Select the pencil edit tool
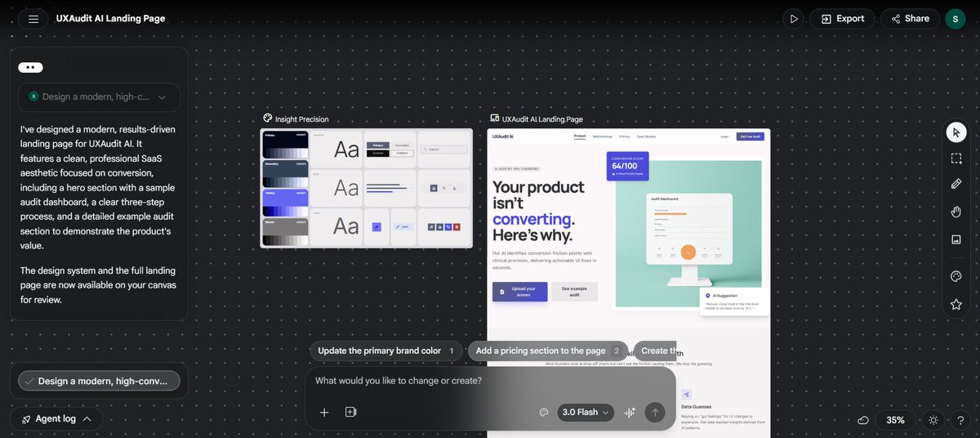This screenshot has width=980, height=438. click(956, 185)
